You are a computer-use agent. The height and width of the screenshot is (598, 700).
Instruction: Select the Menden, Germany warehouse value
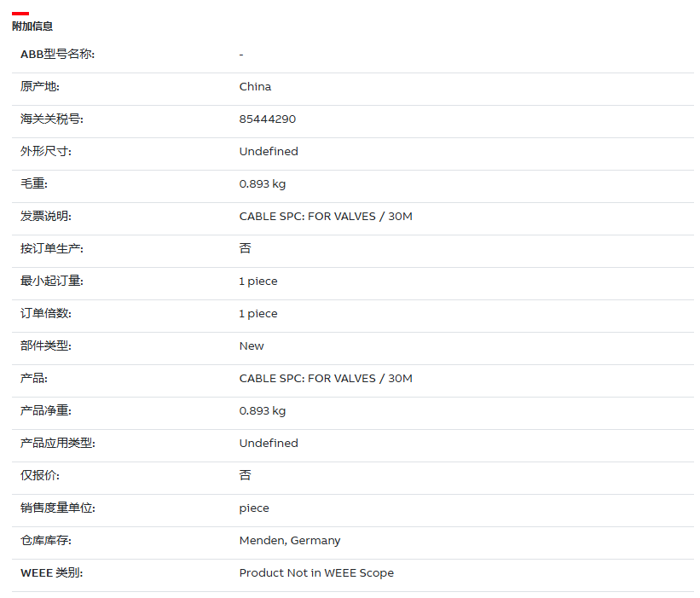click(290, 541)
